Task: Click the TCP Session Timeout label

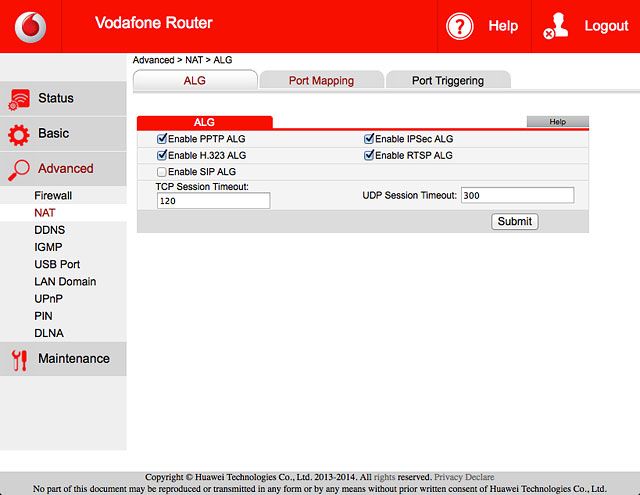Action: tap(202, 186)
